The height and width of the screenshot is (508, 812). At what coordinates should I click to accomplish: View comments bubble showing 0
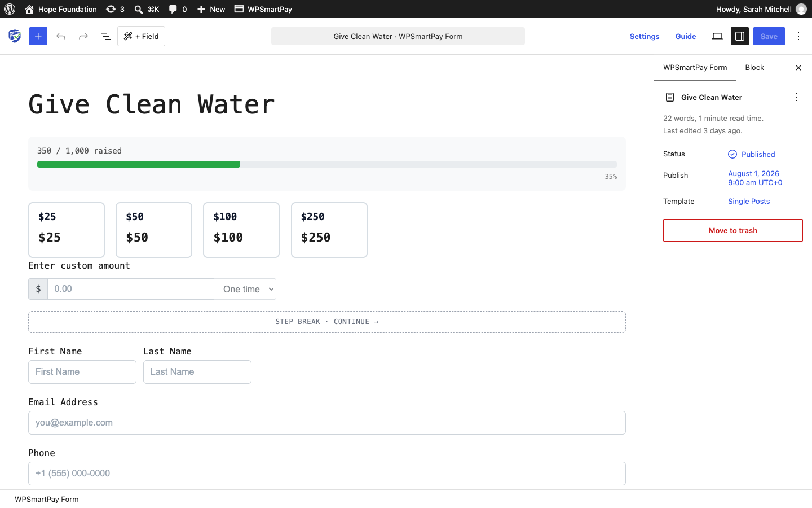click(178, 9)
